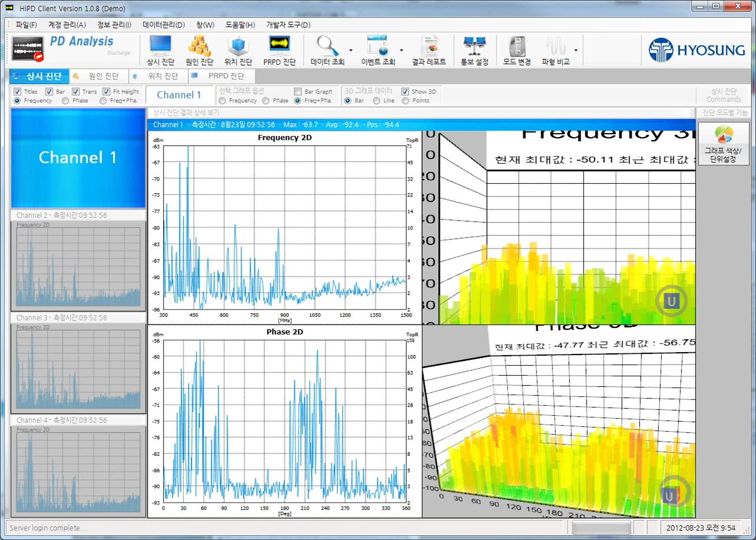The width and height of the screenshot is (756, 540).
Task: Launch PRPD 진단 toolbar icon
Action: 279,50
